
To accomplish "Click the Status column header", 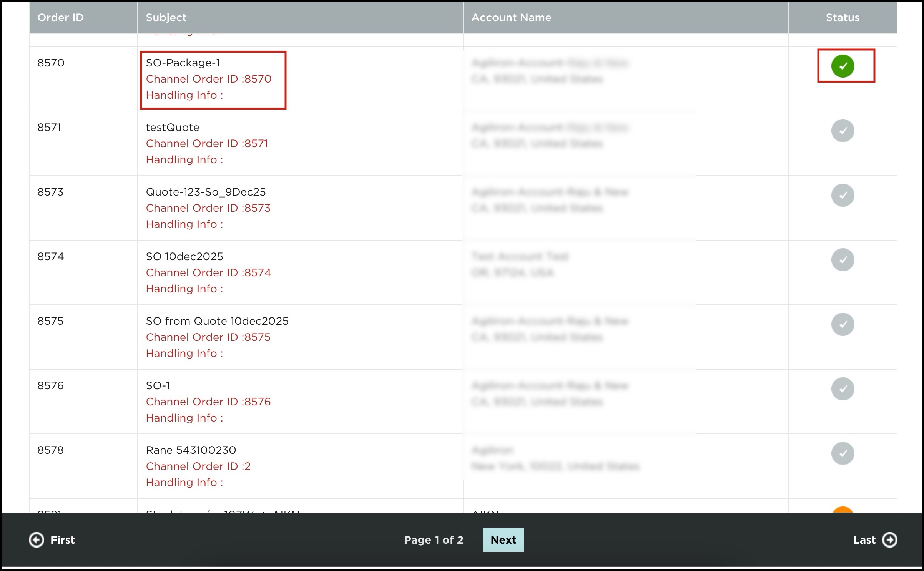I will tap(843, 18).
